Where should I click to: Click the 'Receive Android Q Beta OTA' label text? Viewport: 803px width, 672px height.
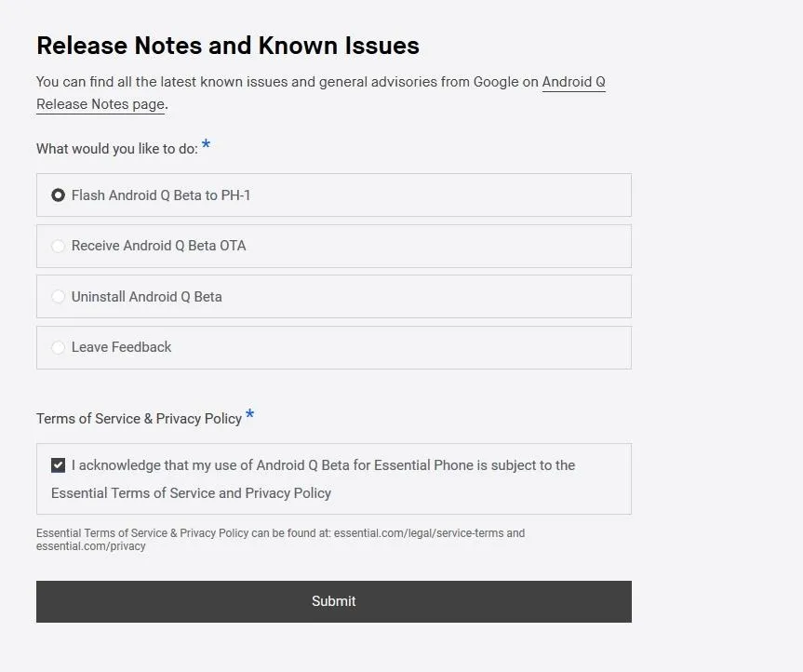[159, 246]
